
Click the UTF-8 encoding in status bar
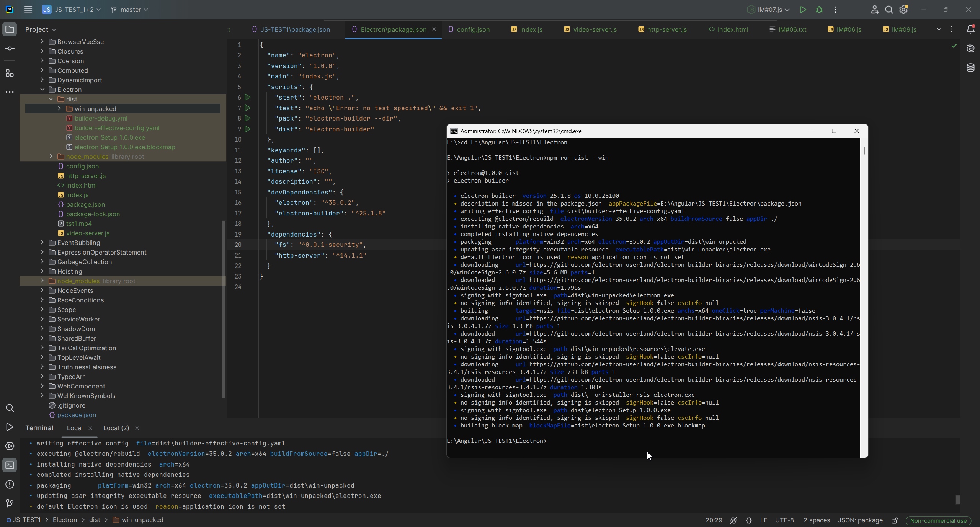(784, 520)
